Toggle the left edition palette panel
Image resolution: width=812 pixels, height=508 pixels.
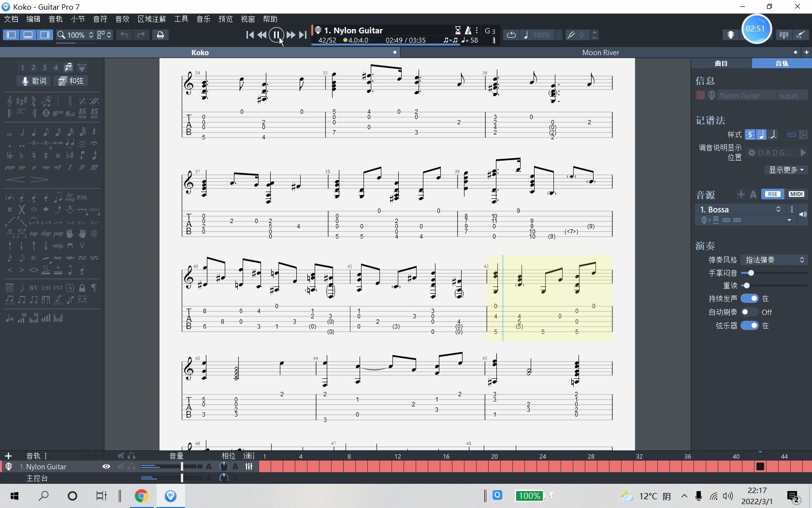pos(11,35)
